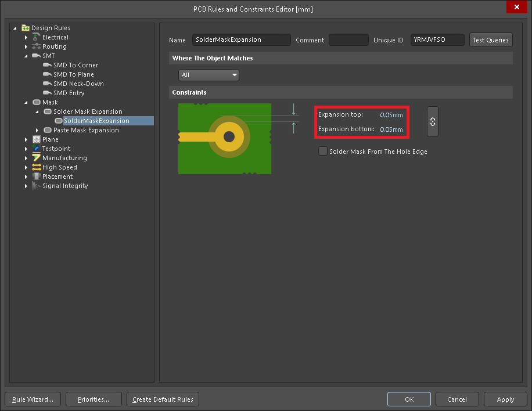Click the SMD Neck-Down icon

[47, 84]
